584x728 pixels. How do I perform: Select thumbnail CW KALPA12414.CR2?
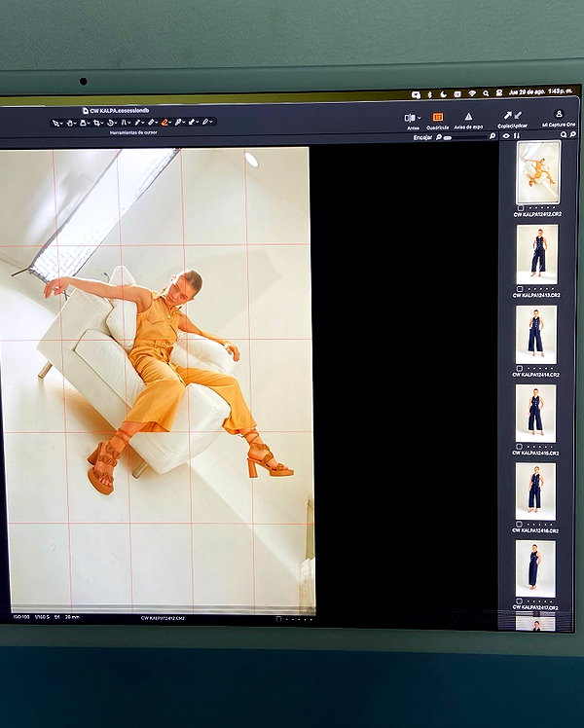tap(536, 334)
